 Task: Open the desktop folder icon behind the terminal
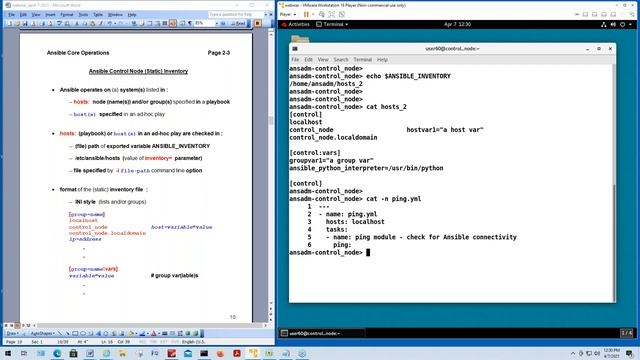(300, 39)
